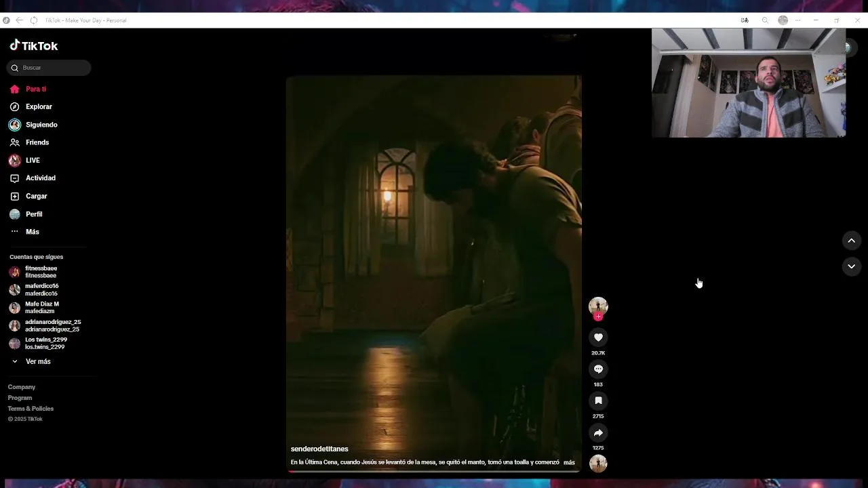Open the title bar three-dots menu
This screenshot has height=488, width=868.
[x=798, y=20]
